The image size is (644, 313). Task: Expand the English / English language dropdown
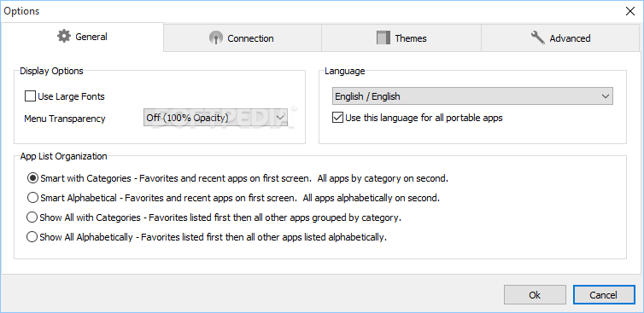tap(472, 96)
